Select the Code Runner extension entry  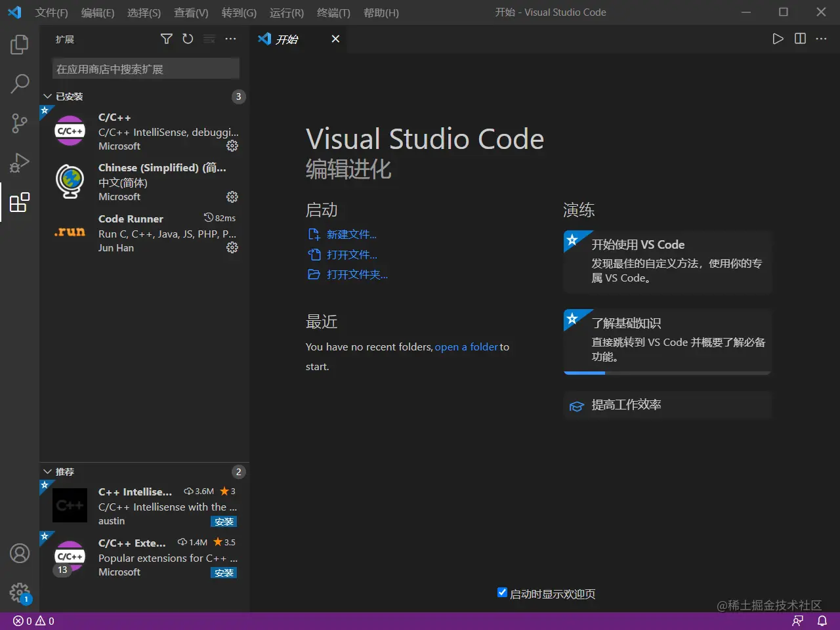pyautogui.click(x=144, y=233)
